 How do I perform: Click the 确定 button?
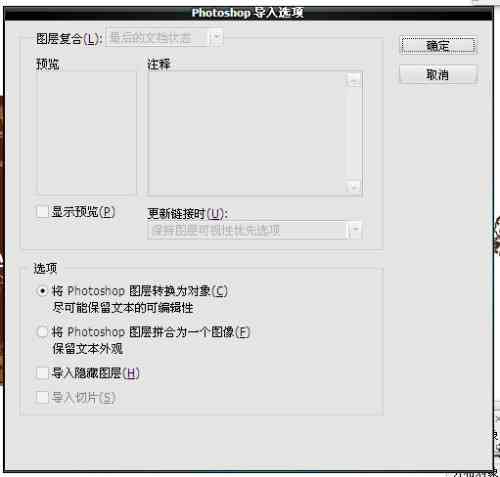coord(438,45)
